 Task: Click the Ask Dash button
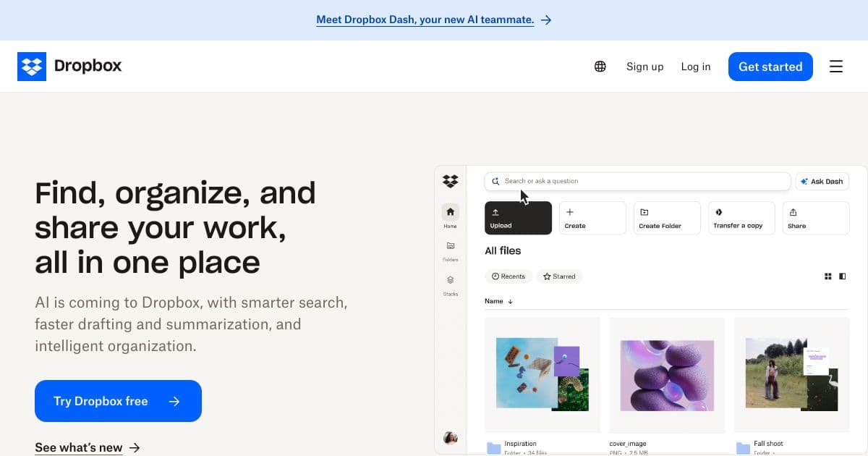click(822, 181)
